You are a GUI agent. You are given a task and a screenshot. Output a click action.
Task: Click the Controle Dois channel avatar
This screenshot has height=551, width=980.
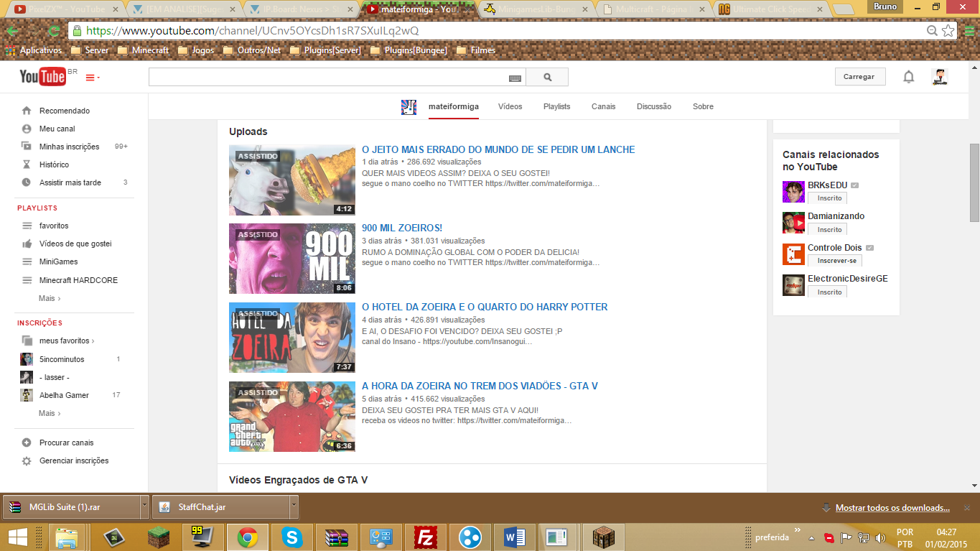click(793, 254)
